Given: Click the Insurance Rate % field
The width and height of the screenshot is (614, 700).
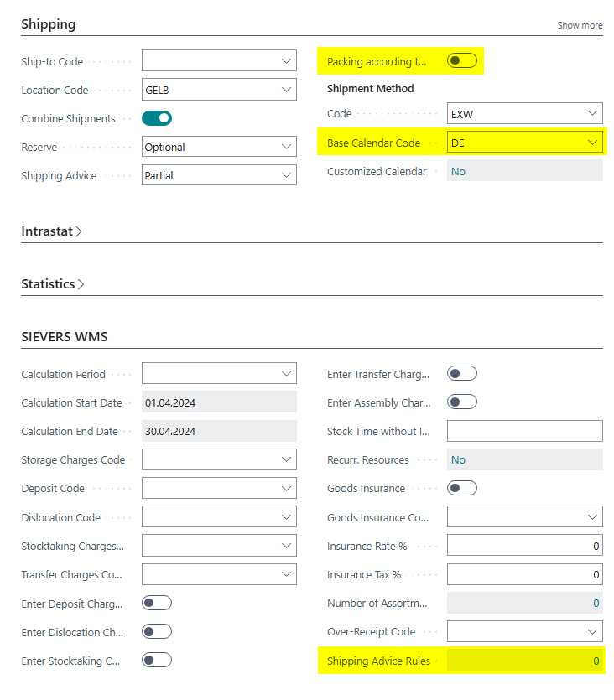Looking at the screenshot, I should pos(524,546).
